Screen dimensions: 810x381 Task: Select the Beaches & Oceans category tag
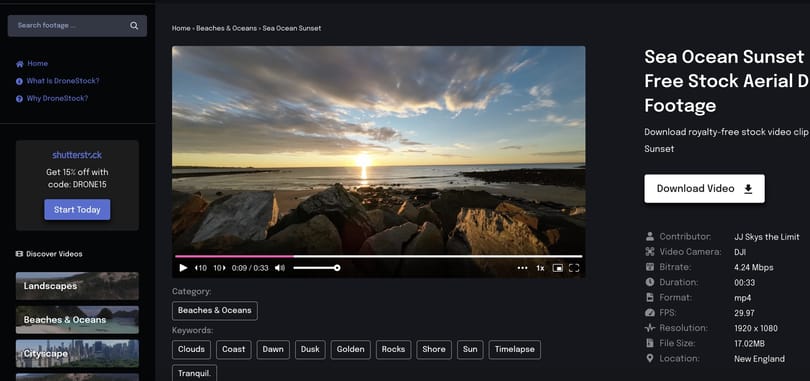click(x=215, y=311)
